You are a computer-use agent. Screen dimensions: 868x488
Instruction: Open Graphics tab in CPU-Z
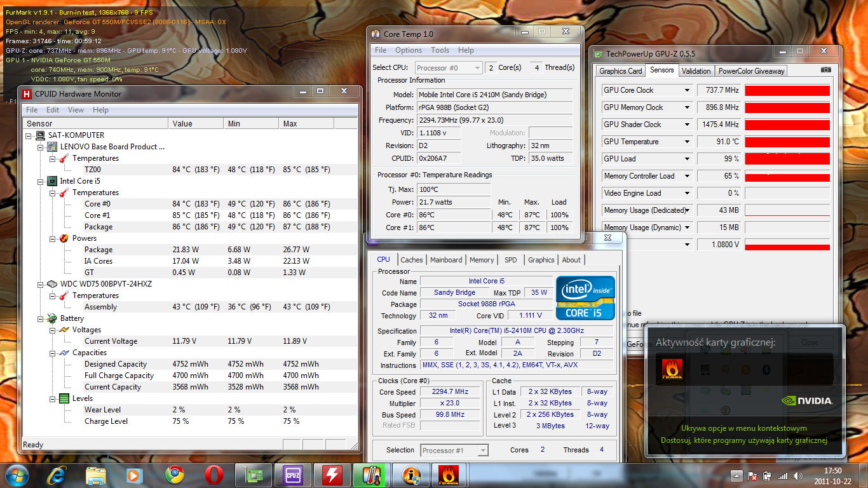point(541,260)
